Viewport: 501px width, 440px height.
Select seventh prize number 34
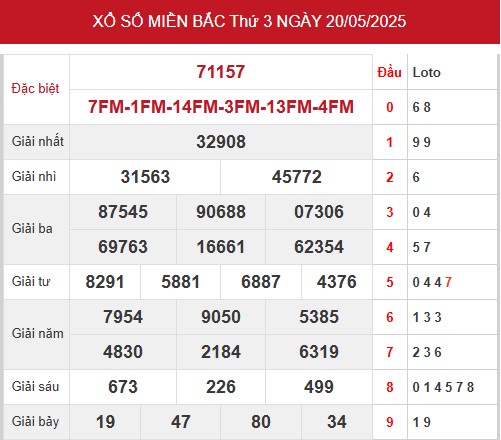pos(337,422)
